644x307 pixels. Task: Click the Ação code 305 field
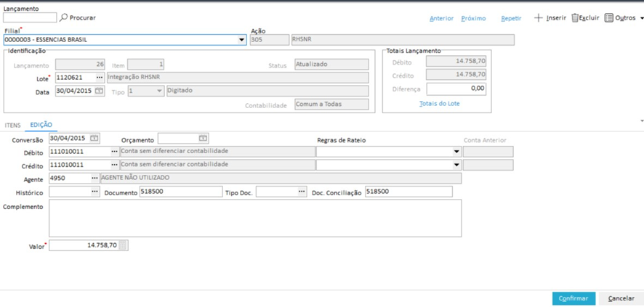coord(270,40)
